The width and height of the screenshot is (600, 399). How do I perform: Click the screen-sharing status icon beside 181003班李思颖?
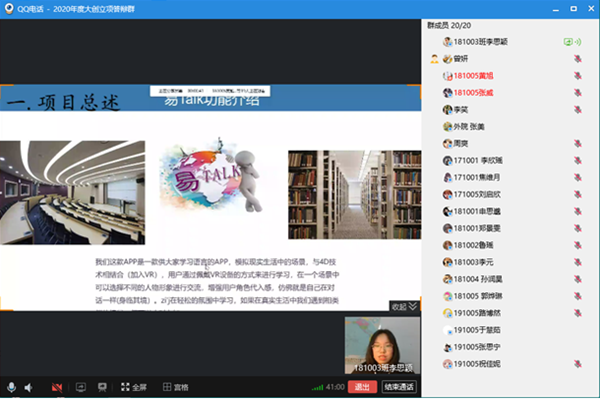pyautogui.click(x=572, y=42)
